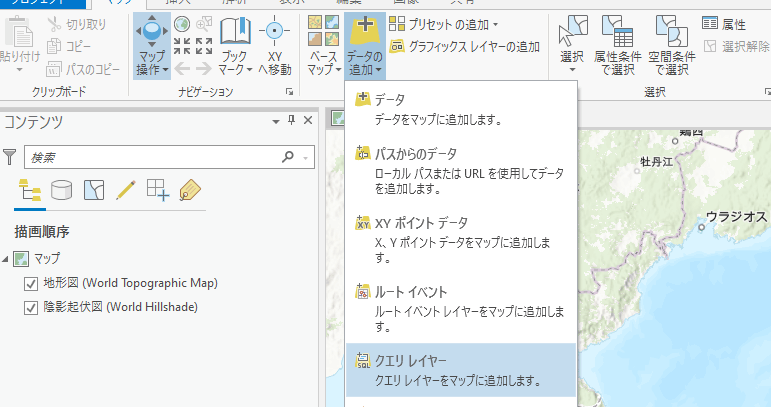771x407 pixels.
Task: Click Copy (コピー) in the clipboard group
Action: [68, 47]
